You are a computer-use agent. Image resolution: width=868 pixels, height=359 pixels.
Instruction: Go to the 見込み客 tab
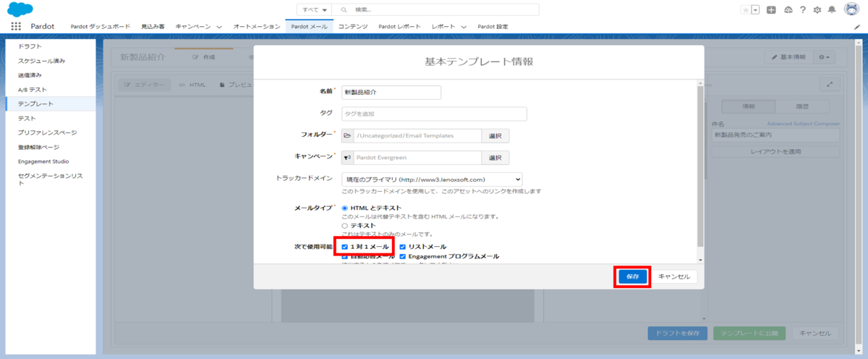[153, 27]
